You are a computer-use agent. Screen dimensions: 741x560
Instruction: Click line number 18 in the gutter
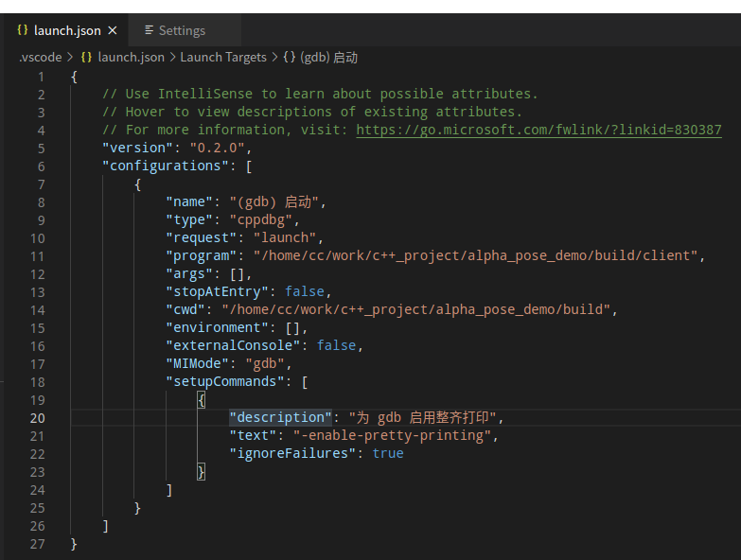tap(37, 382)
